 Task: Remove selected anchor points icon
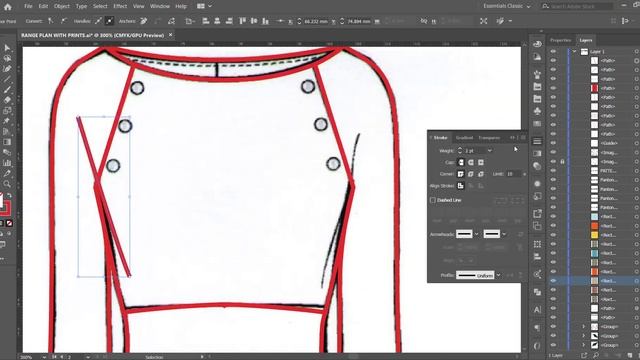coord(144,21)
